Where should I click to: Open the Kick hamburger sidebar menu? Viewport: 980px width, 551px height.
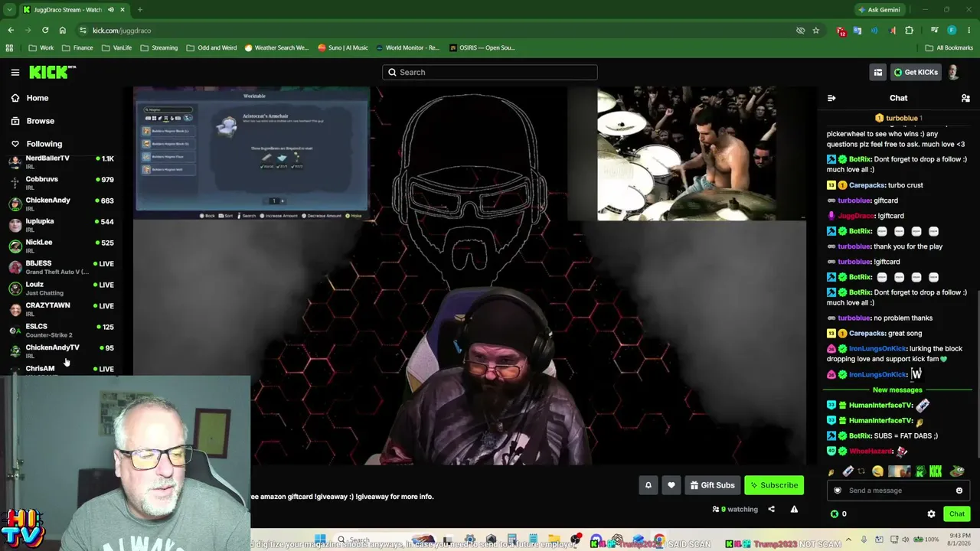click(15, 72)
